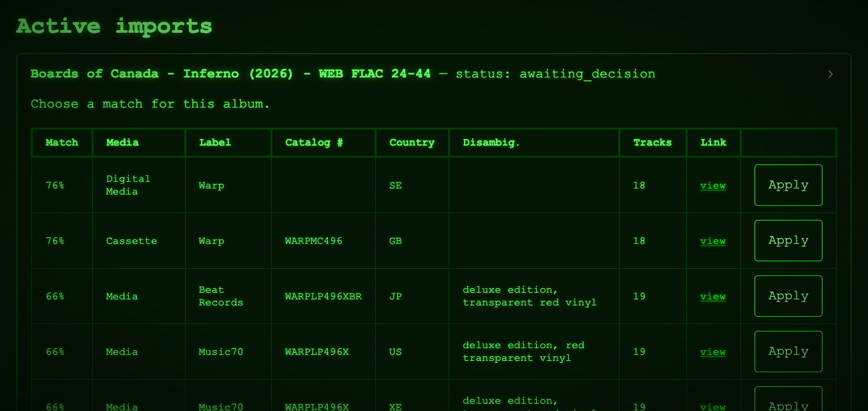This screenshot has width=868, height=411.
Task: Click the country code SE
Action: 395,185
